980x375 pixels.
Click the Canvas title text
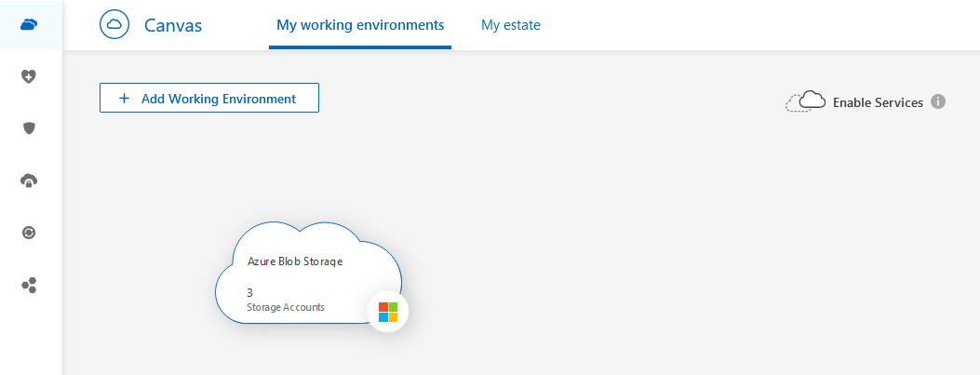click(173, 25)
